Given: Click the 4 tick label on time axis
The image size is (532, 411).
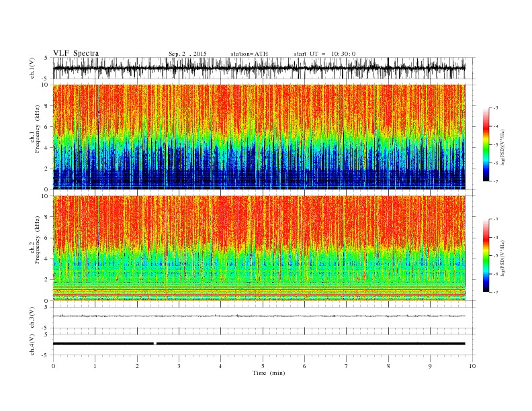Looking at the screenshot, I should 220,366.
